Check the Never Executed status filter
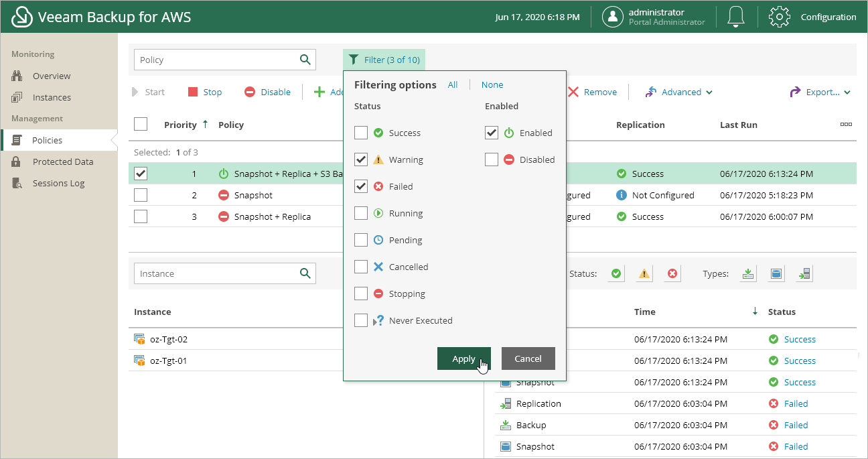 [361, 320]
